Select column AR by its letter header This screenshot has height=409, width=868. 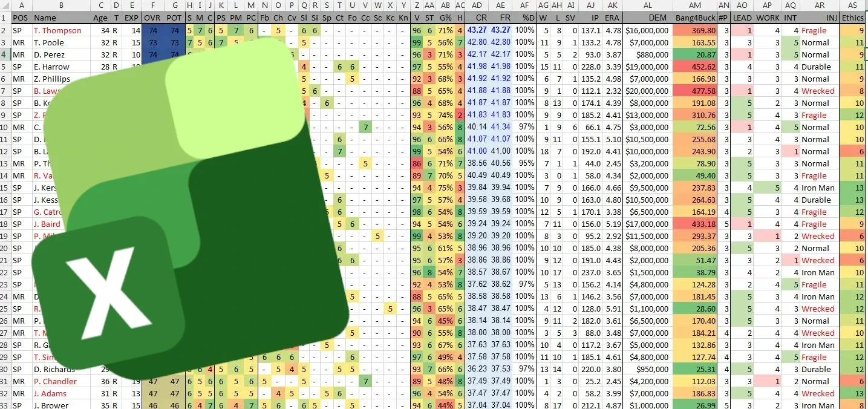click(819, 5)
